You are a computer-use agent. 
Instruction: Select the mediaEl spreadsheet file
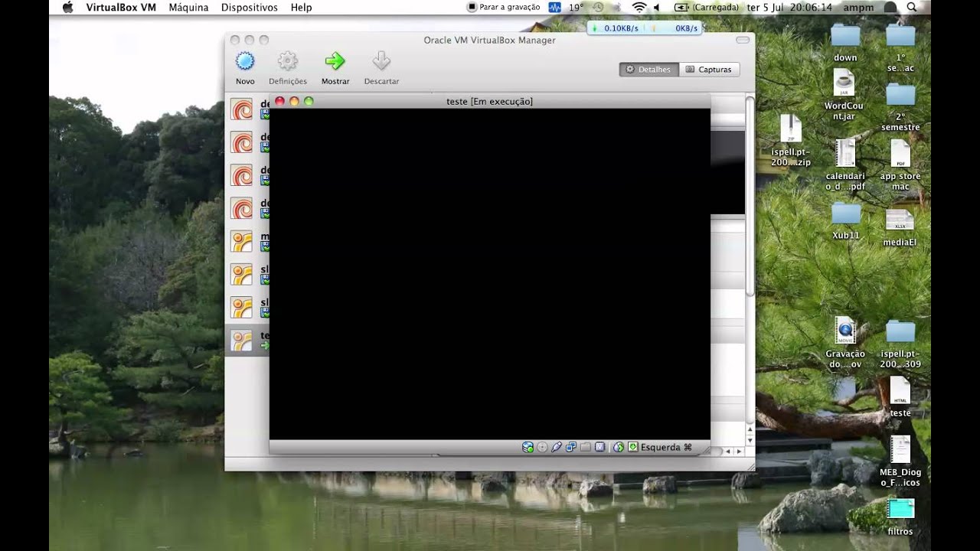[900, 227]
